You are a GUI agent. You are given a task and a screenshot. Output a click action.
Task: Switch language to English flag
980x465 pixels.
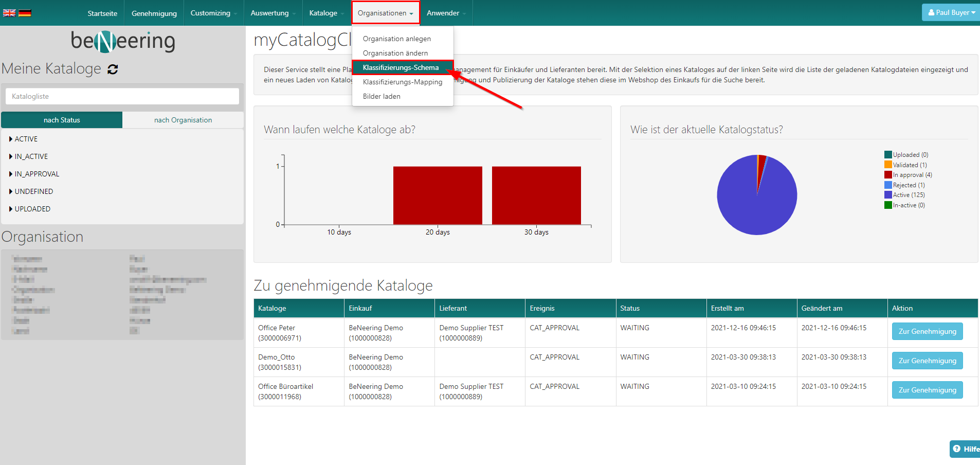click(x=9, y=13)
